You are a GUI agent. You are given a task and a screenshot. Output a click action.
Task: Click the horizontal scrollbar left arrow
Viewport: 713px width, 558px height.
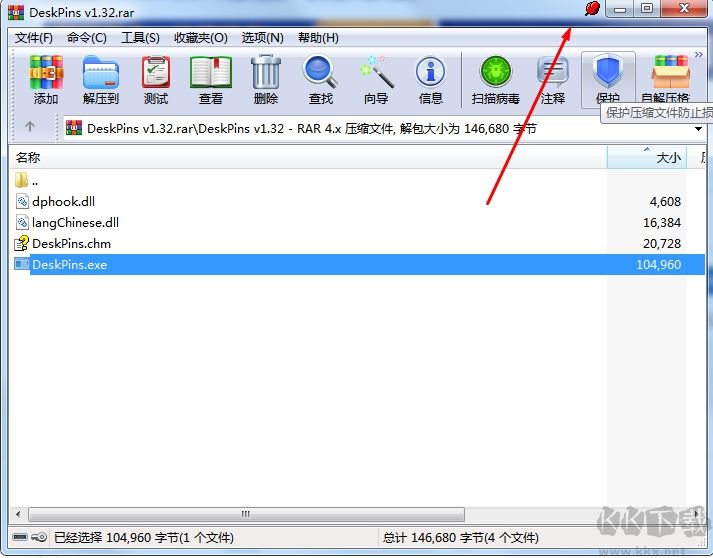[18, 514]
